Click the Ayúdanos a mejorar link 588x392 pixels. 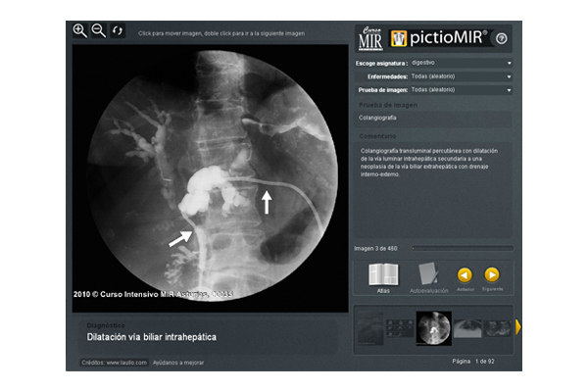pyautogui.click(x=178, y=363)
